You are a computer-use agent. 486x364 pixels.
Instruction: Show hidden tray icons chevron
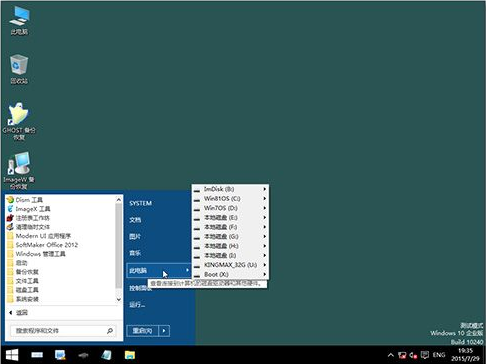[x=391, y=355]
